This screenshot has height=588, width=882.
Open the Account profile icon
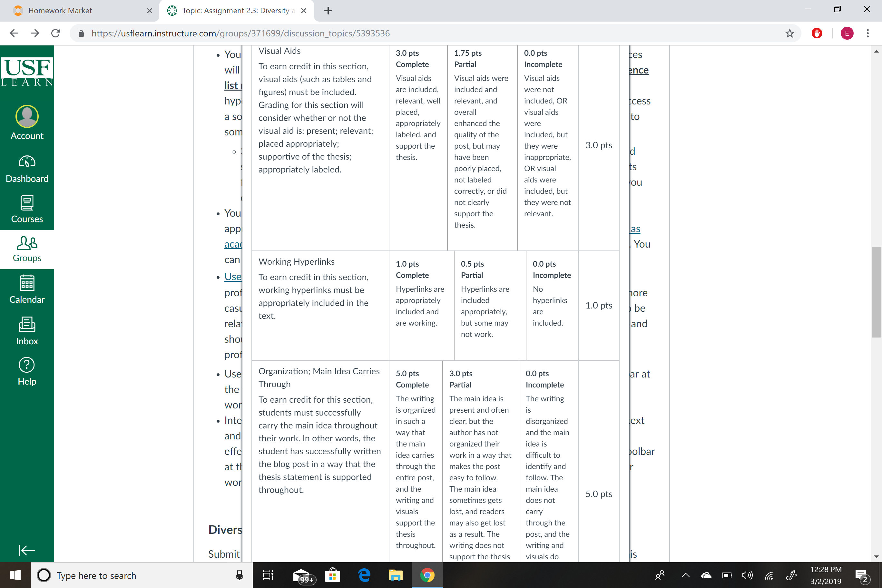(x=27, y=122)
